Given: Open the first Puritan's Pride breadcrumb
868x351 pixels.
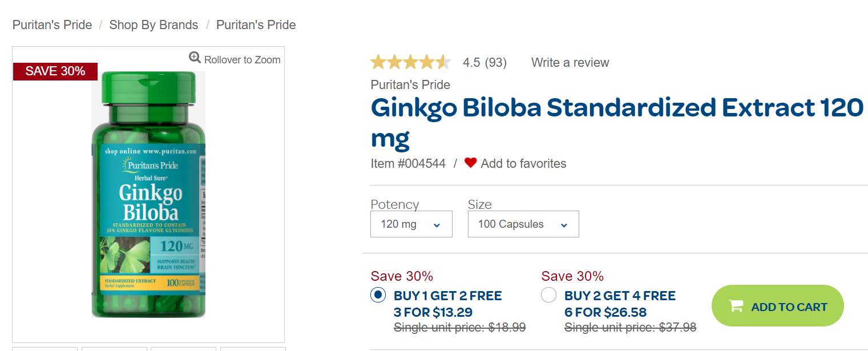Looking at the screenshot, I should pyautogui.click(x=52, y=25).
